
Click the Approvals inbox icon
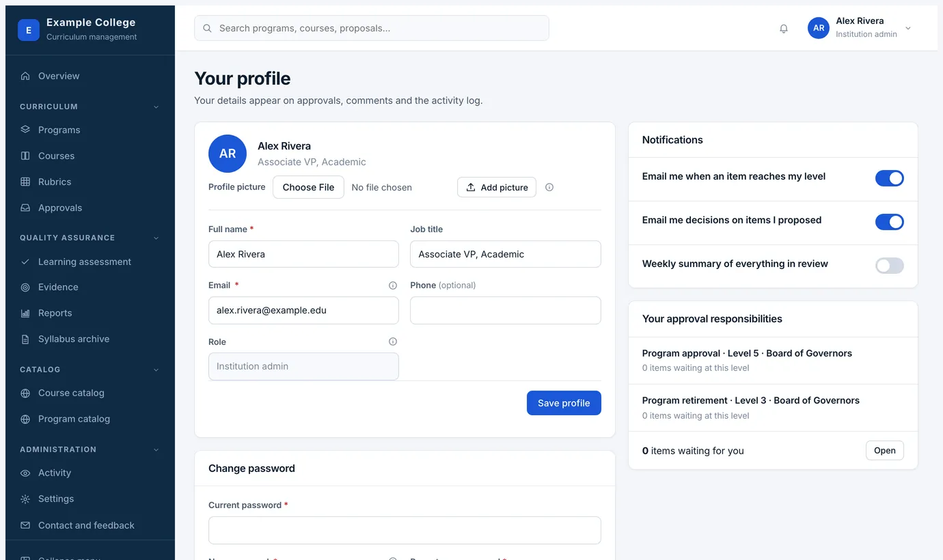tap(25, 208)
